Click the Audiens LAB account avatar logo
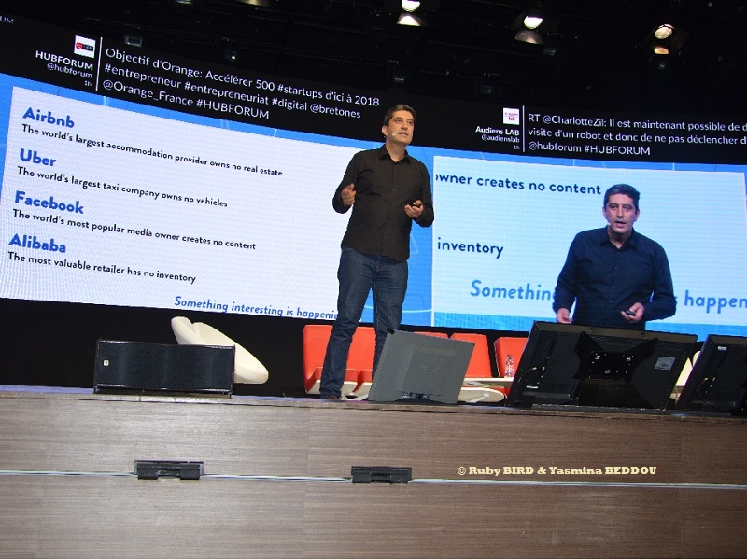The image size is (747, 560). [511, 116]
